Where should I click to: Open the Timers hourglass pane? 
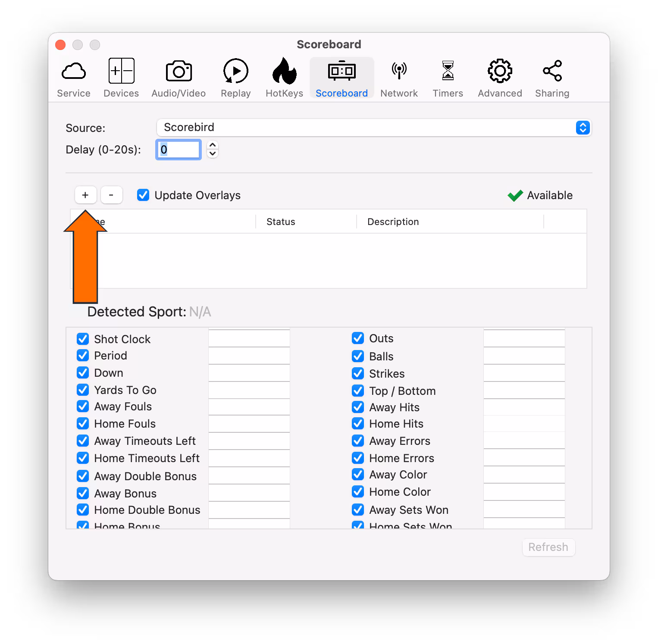(x=448, y=79)
